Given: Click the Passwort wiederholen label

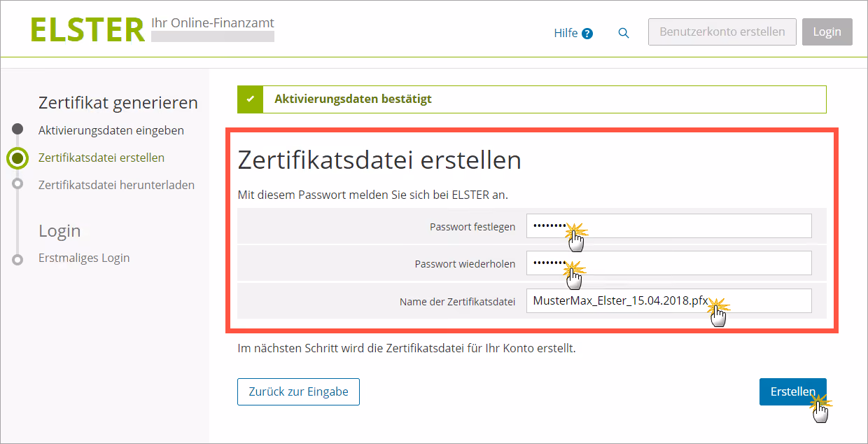Looking at the screenshot, I should [x=465, y=264].
